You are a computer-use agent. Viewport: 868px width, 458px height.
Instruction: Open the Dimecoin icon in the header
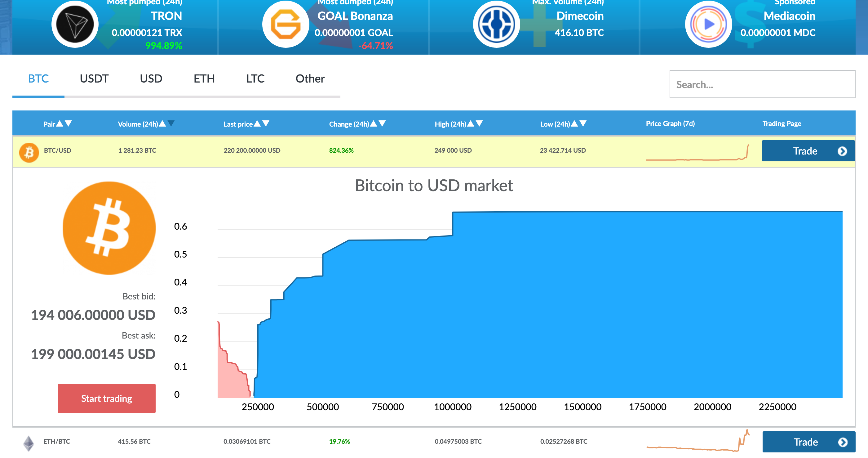[x=496, y=24]
